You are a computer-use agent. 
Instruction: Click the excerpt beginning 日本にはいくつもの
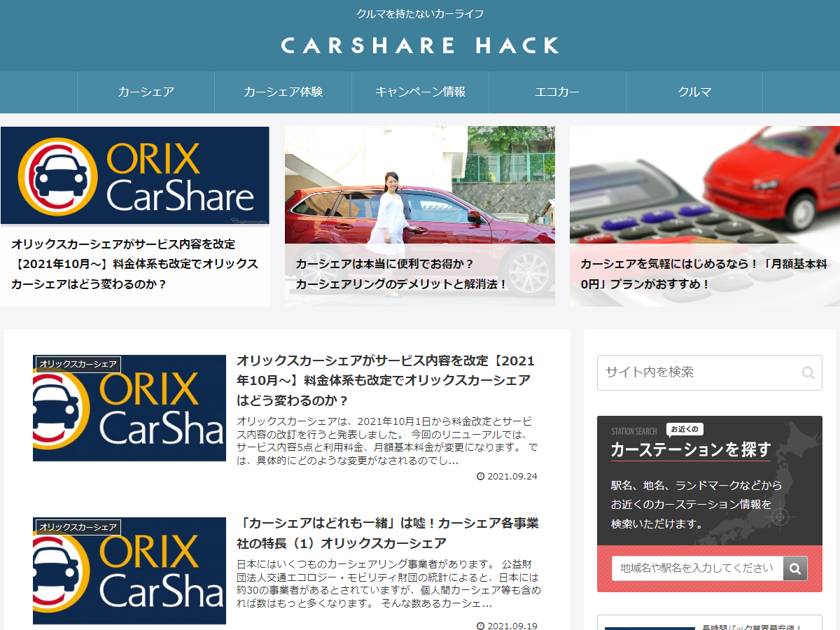point(388,584)
